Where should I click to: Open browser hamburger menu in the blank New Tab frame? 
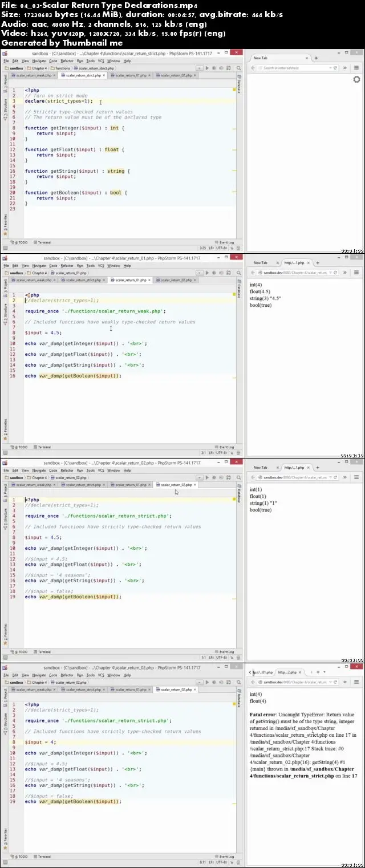356,68
